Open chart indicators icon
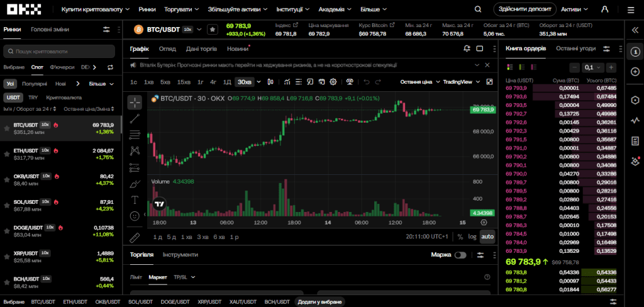Image resolution: width=644 pixels, height=307 pixels. (x=287, y=82)
